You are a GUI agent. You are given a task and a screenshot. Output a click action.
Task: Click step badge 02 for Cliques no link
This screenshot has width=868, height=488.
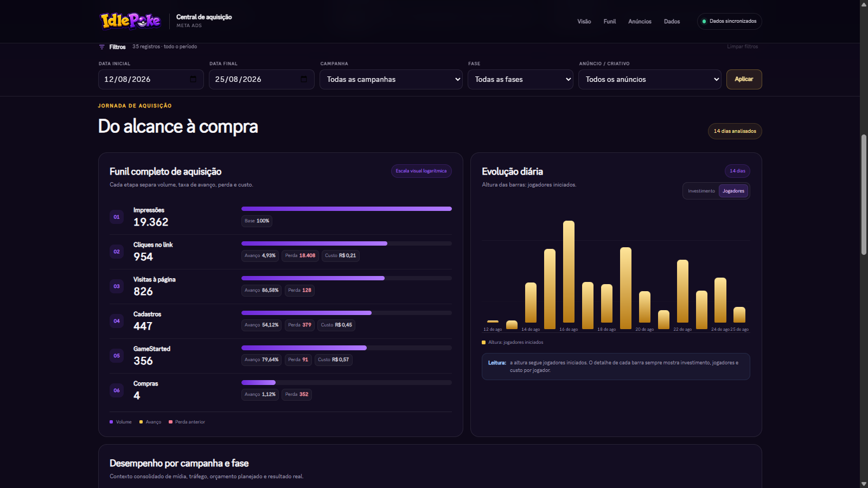(117, 252)
